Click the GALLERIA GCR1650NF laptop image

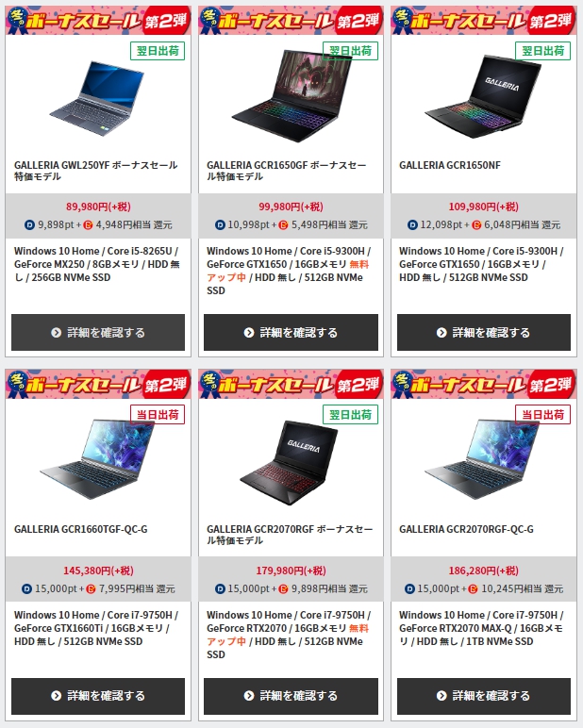click(483, 96)
